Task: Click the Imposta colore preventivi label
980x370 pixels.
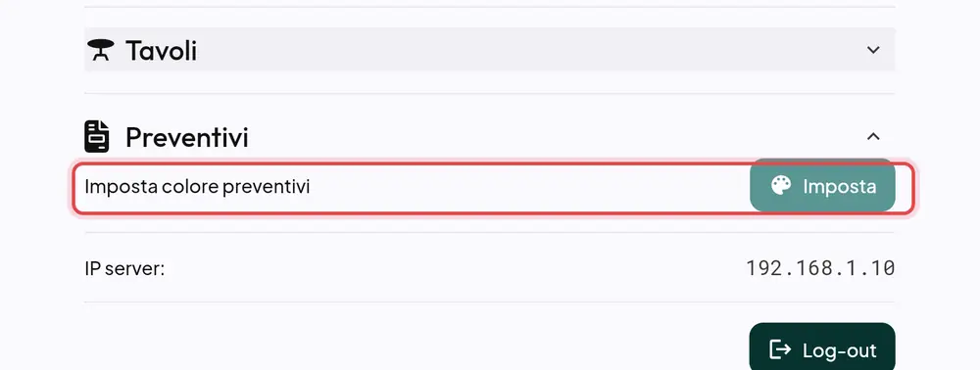Action: click(x=197, y=187)
